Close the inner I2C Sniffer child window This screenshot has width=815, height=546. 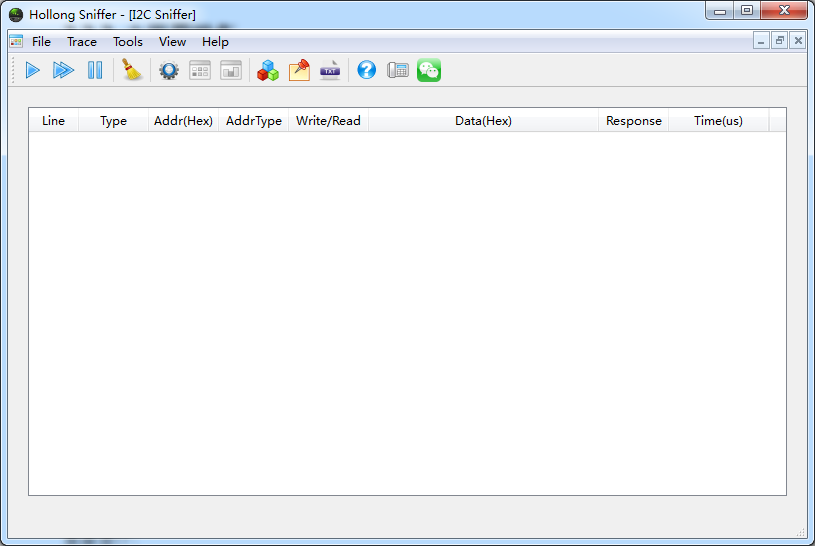tap(798, 41)
